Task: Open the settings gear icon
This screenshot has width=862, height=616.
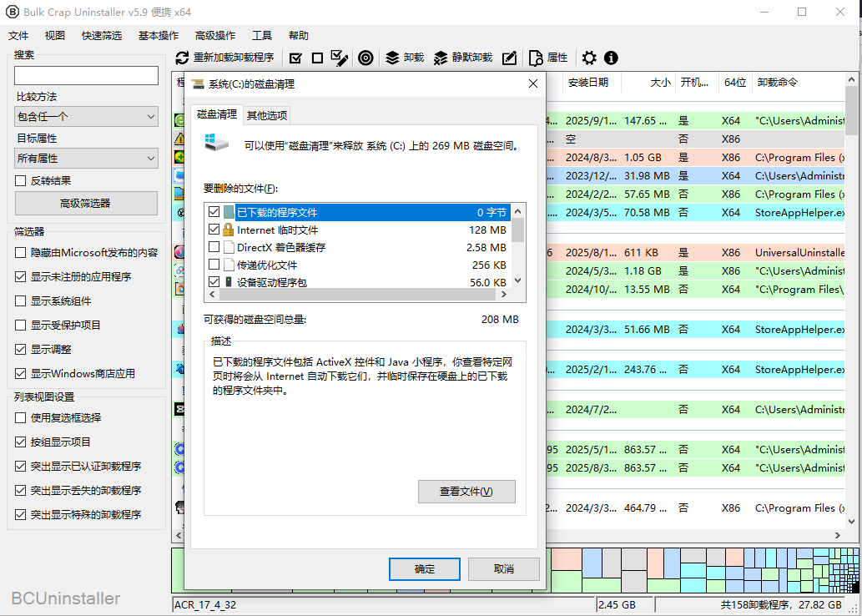Action: [x=589, y=58]
